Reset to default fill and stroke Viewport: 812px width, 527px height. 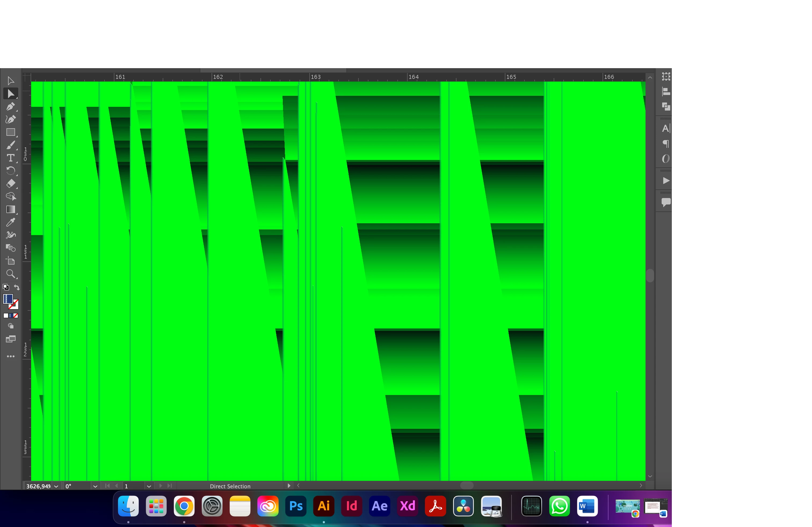pyautogui.click(x=6, y=287)
